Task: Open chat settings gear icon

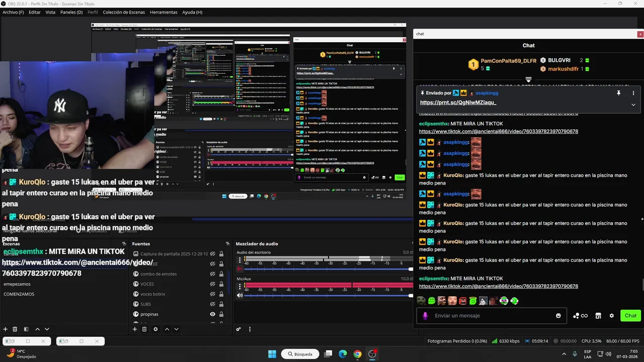Action: 612,316
